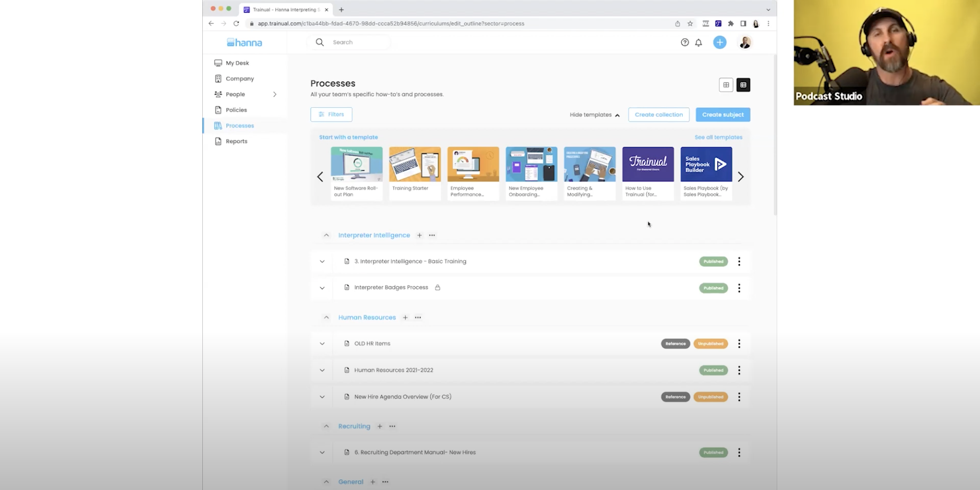Click the Create subject button
980x490 pixels.
click(723, 114)
